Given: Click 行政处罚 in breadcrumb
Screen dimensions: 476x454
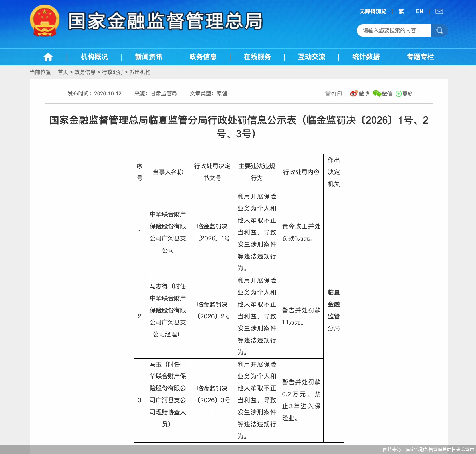Looking at the screenshot, I should pyautogui.click(x=112, y=72).
